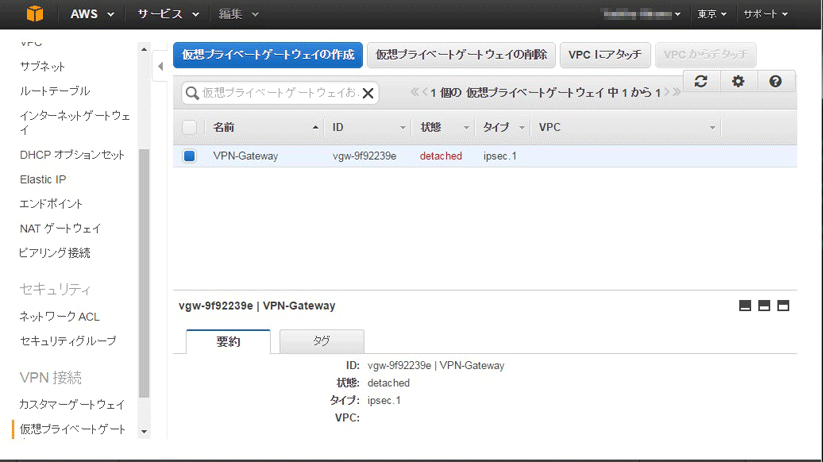This screenshot has height=462, width=823.
Task: Click the VPC にアタッチ button
Action: pos(604,54)
